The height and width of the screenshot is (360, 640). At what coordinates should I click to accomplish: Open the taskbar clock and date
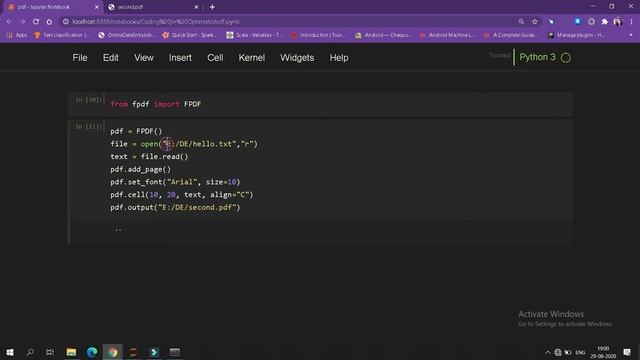[603, 352]
